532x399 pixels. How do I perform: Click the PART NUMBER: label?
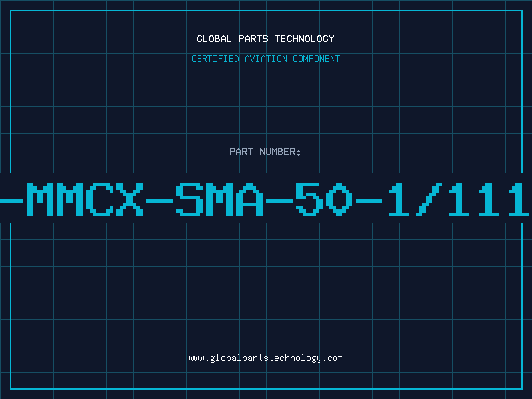point(265,152)
